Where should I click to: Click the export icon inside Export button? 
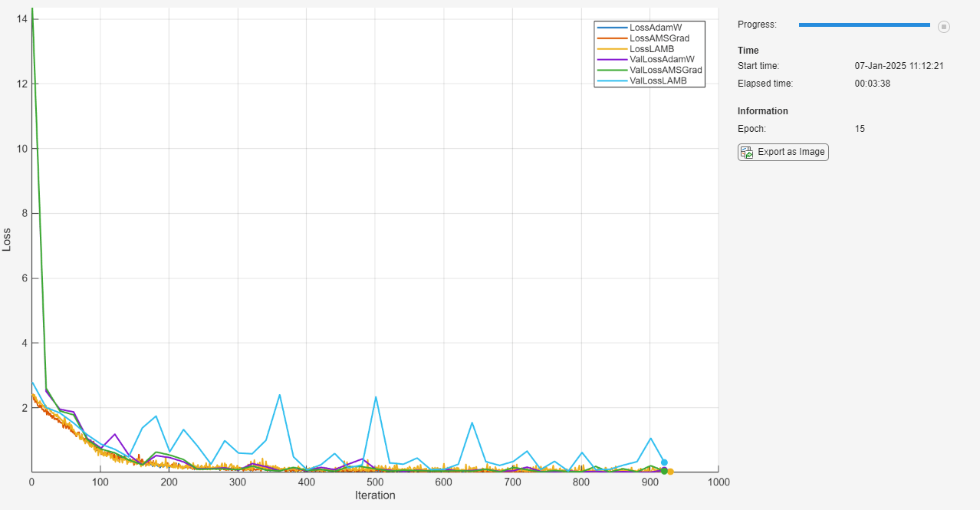(x=746, y=152)
